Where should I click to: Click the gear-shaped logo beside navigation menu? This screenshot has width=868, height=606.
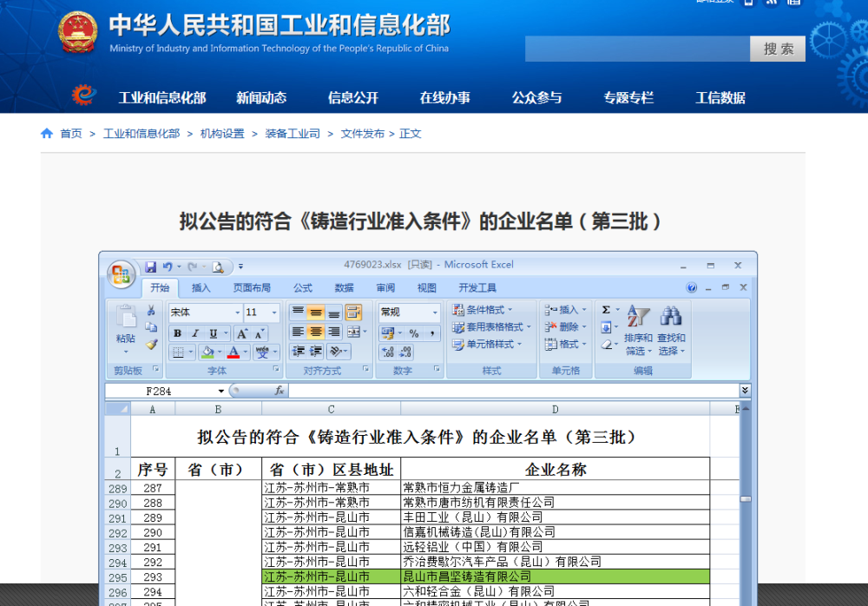pos(84,96)
